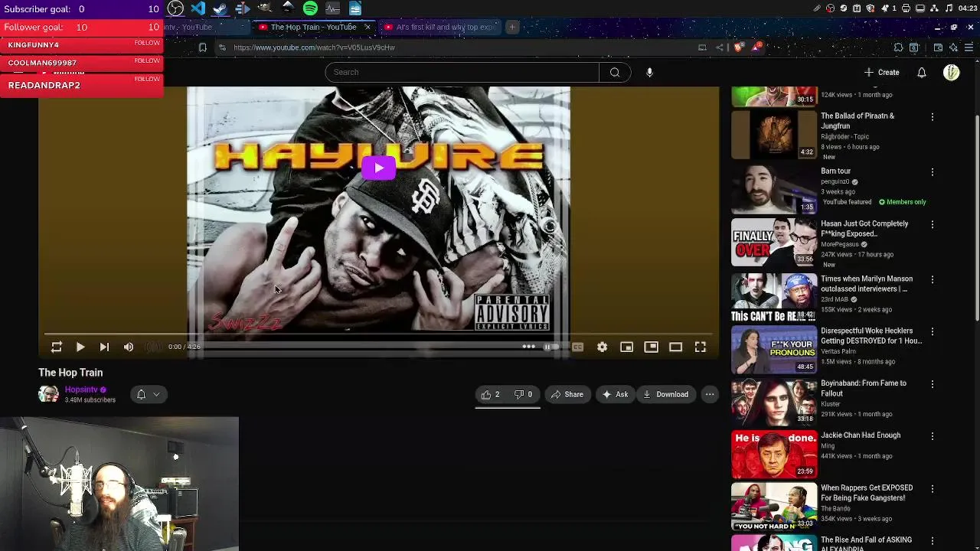Click the Brave shields icon
980x551 pixels.
[x=738, y=47]
